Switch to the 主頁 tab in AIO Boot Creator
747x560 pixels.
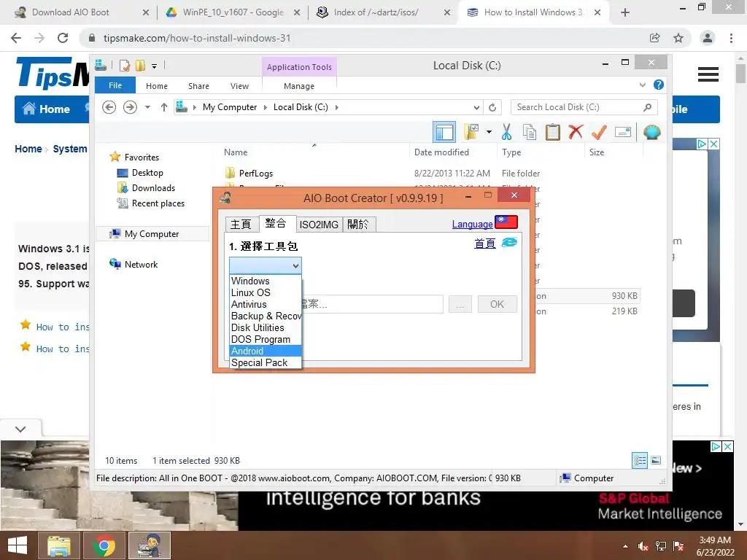pyautogui.click(x=241, y=225)
